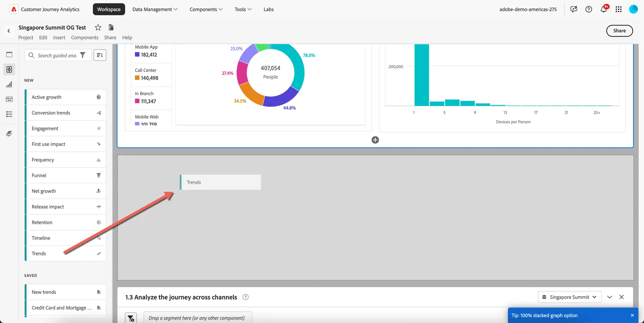
Task: Open the app switcher grid icon
Action: 619,9
